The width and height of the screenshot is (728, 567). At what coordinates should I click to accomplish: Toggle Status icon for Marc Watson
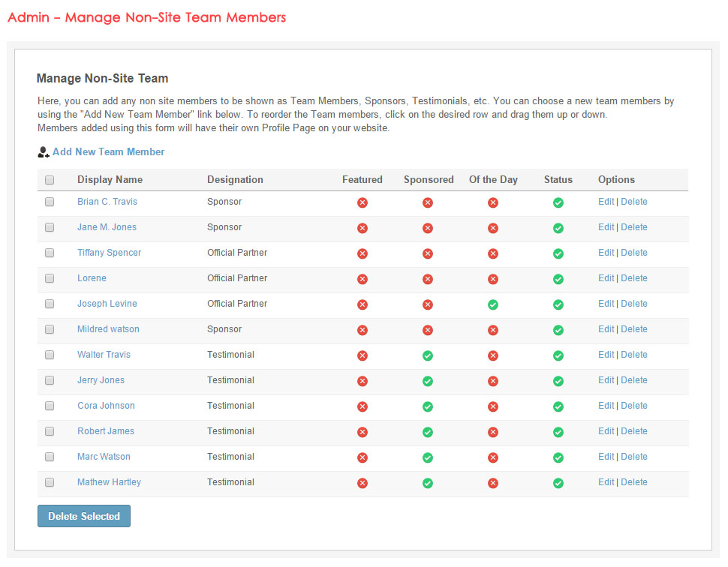(x=558, y=457)
